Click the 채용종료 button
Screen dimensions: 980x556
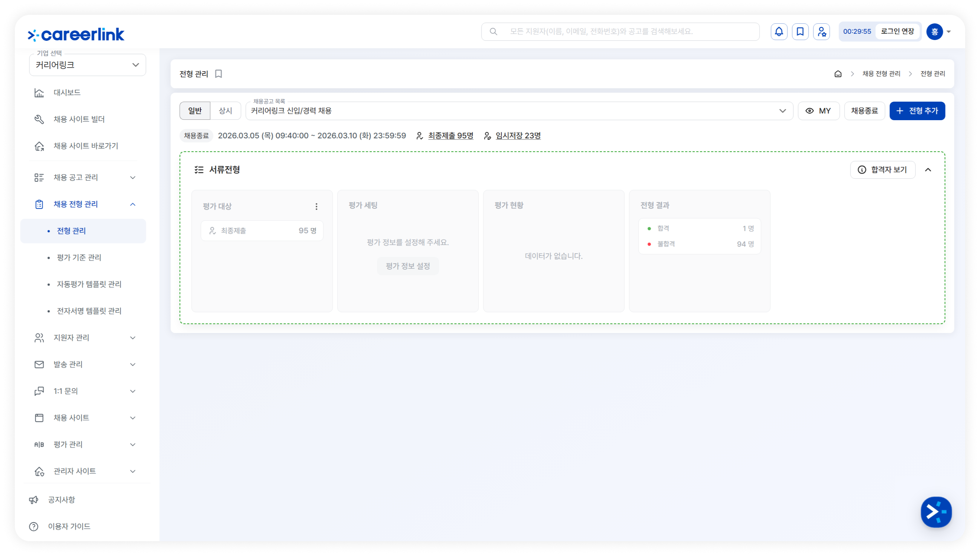point(864,111)
